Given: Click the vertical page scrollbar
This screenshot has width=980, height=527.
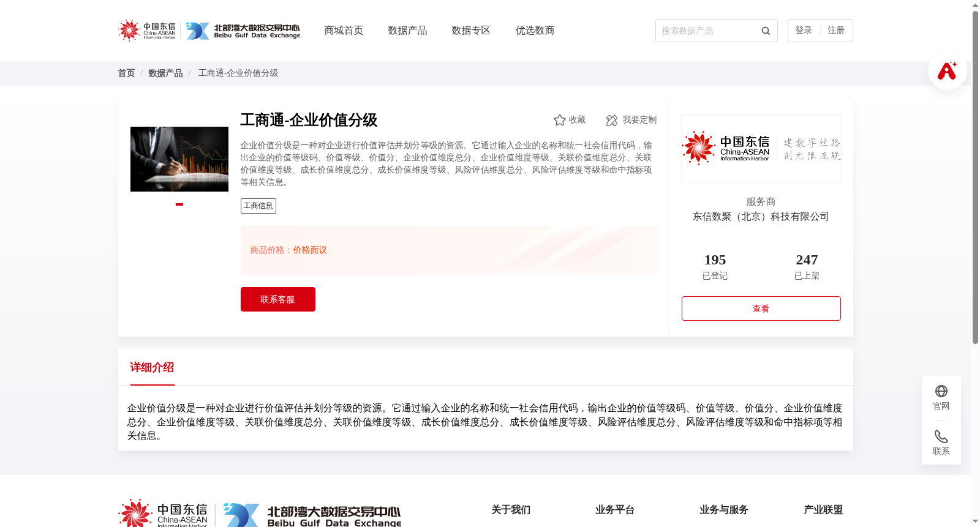Looking at the screenshot, I should pyautogui.click(x=975, y=178).
